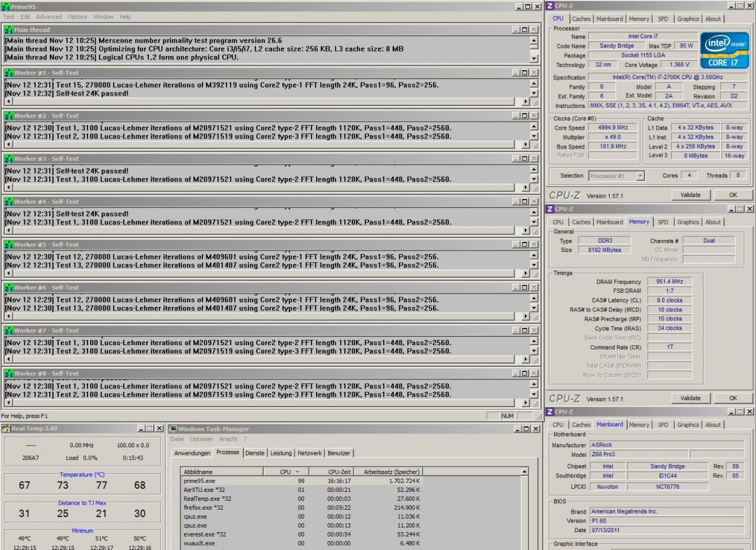Click Validate in the Memory CPU-Z window
756x550 pixels.
coord(690,398)
